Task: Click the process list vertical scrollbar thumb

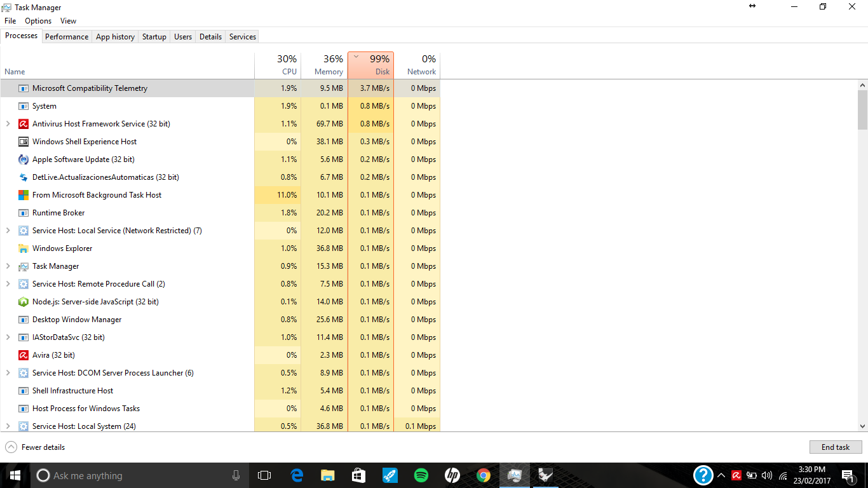Action: (x=862, y=109)
